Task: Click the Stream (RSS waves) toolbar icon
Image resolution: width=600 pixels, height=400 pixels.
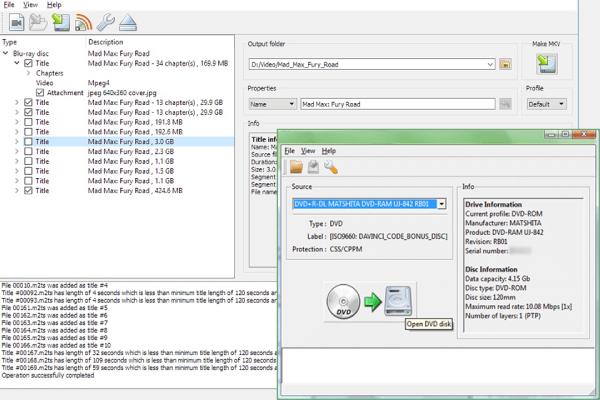Action: coord(83,23)
